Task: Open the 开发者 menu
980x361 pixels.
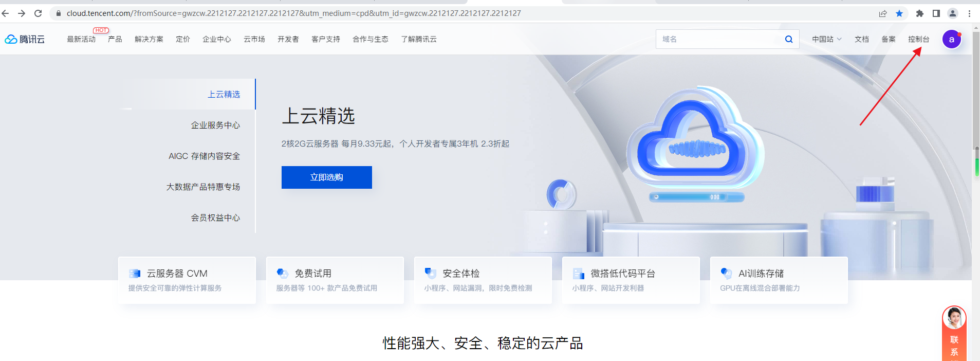Action: (288, 39)
